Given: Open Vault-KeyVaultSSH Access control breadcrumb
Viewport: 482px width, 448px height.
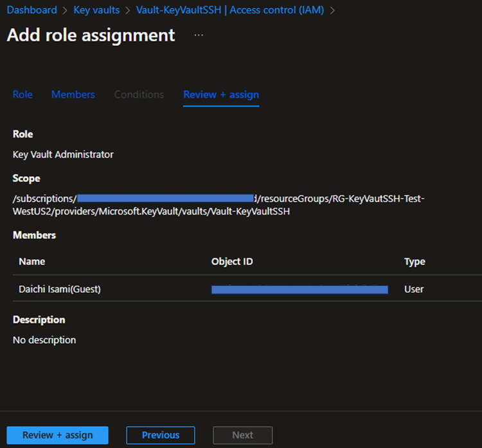Looking at the screenshot, I should [231, 10].
